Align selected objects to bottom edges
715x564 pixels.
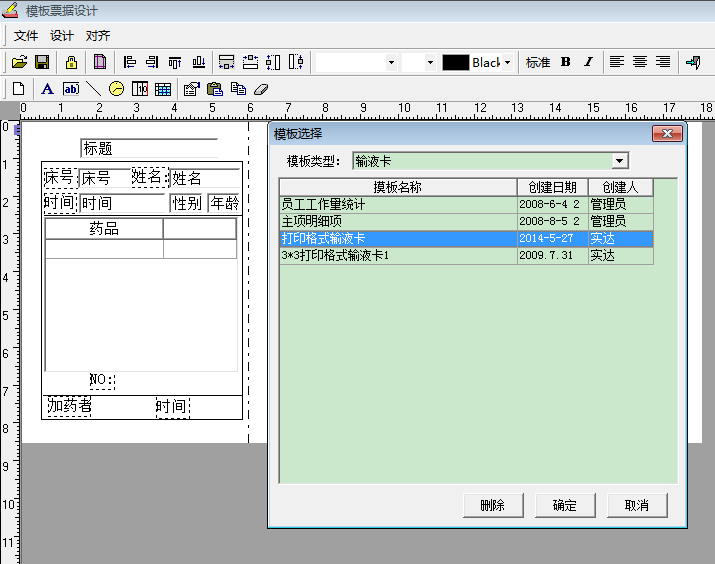pos(198,62)
